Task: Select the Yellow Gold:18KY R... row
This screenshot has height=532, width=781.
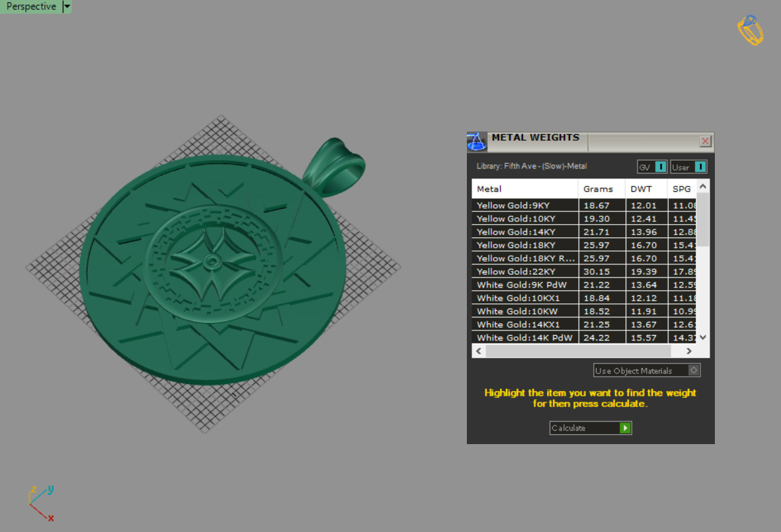Action: click(584, 258)
